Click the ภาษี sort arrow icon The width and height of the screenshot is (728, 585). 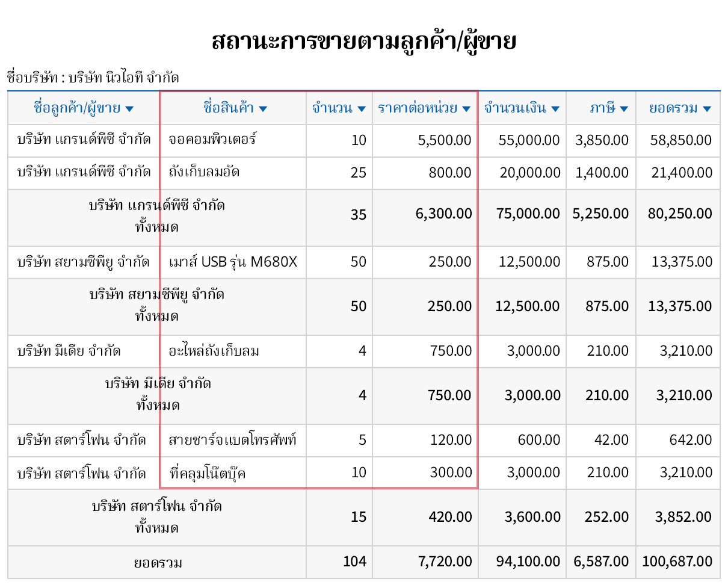pyautogui.click(x=623, y=108)
